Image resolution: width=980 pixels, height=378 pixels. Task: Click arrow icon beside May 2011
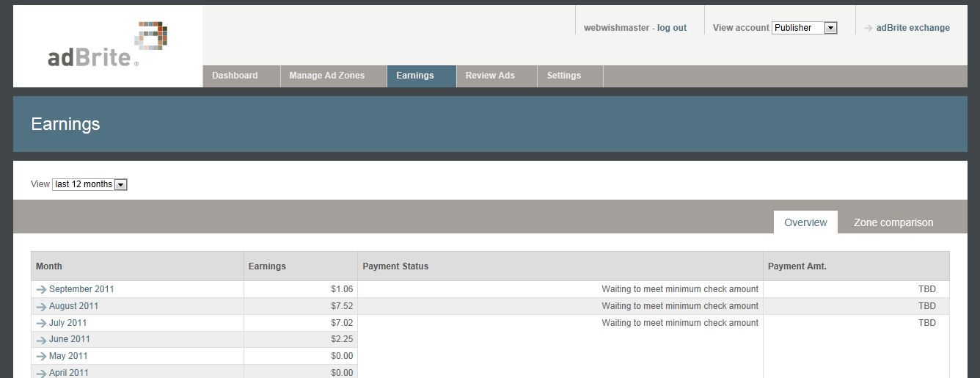(41, 357)
